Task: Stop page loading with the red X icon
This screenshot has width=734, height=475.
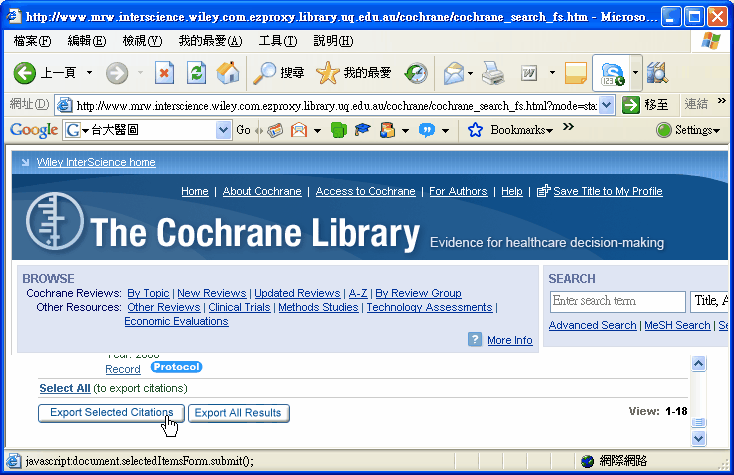Action: pos(164,73)
